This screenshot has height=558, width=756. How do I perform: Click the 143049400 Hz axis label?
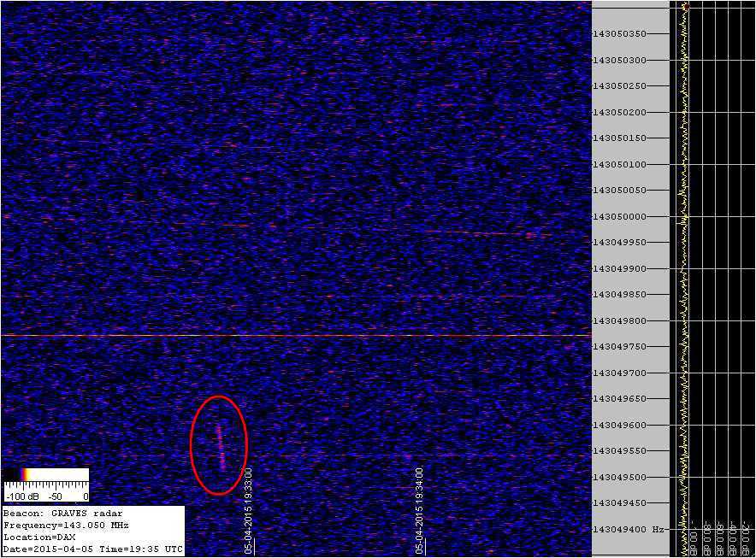[629, 529]
